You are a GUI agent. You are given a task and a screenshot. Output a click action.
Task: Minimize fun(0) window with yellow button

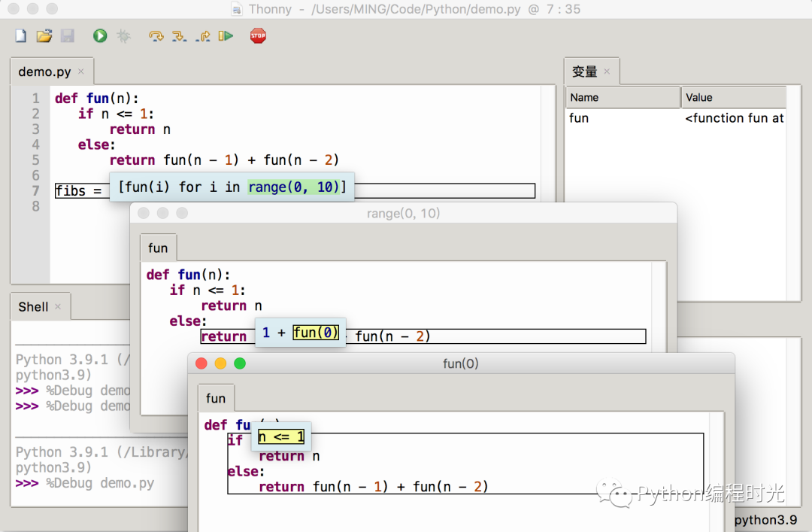(220, 363)
